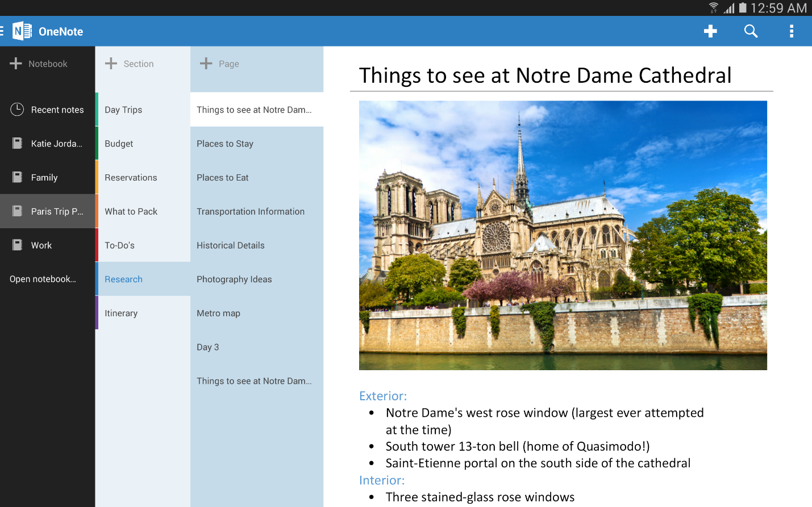Open search with the magnifier icon

tap(751, 31)
